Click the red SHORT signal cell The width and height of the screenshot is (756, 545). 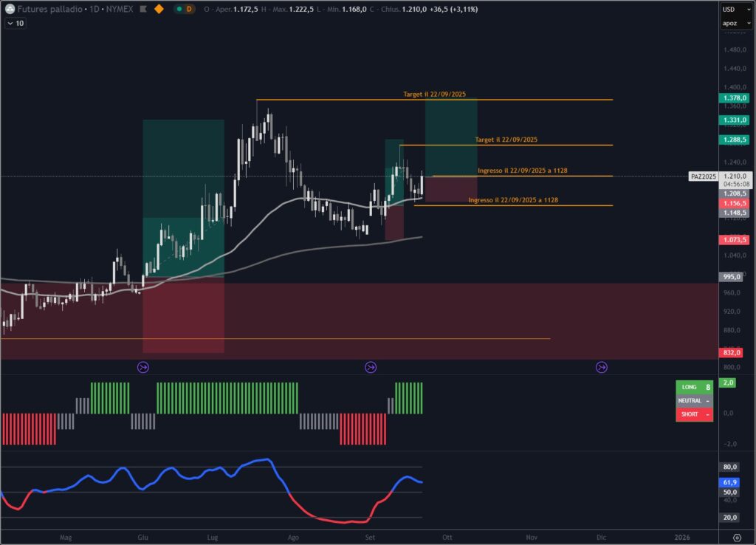click(x=693, y=414)
